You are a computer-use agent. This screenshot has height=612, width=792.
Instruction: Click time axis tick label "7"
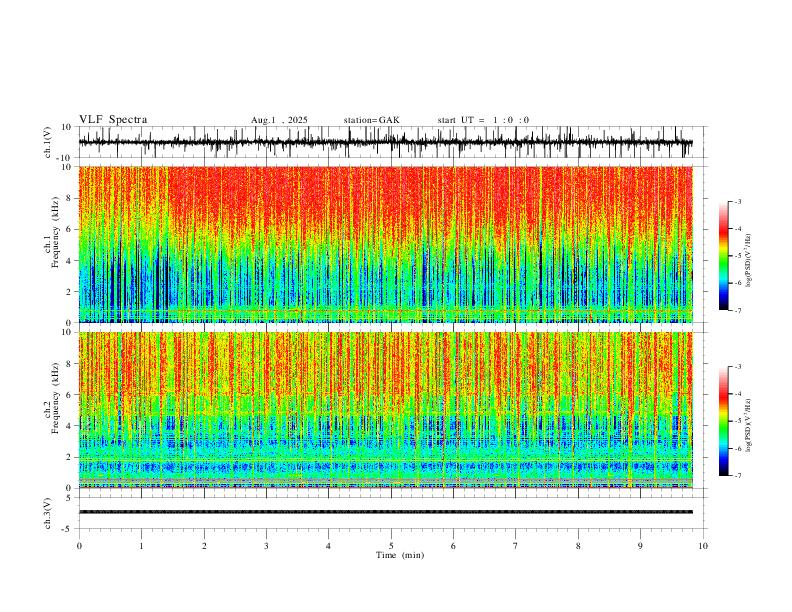pos(516,546)
